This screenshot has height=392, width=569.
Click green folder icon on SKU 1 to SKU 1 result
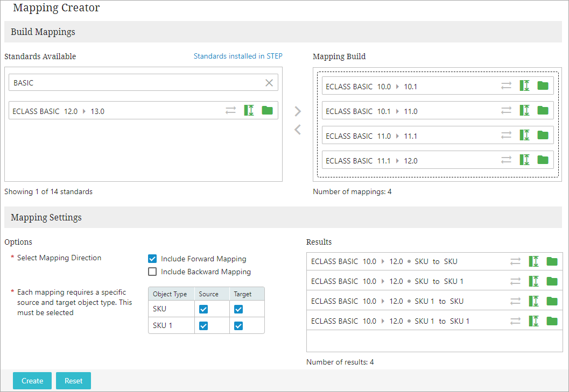552,321
